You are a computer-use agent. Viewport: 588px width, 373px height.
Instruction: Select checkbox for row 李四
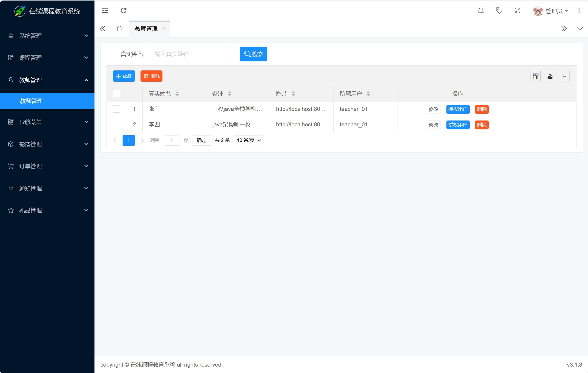tap(116, 125)
